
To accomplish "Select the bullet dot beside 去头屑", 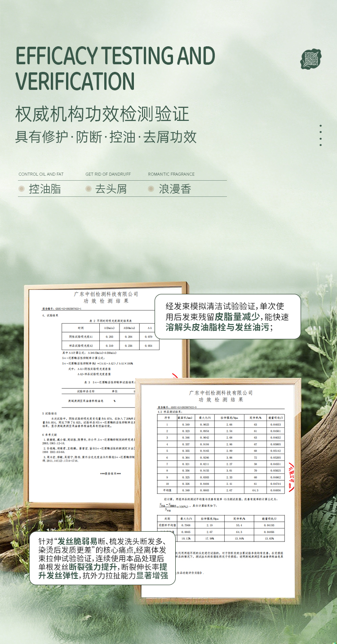I will tap(89, 189).
